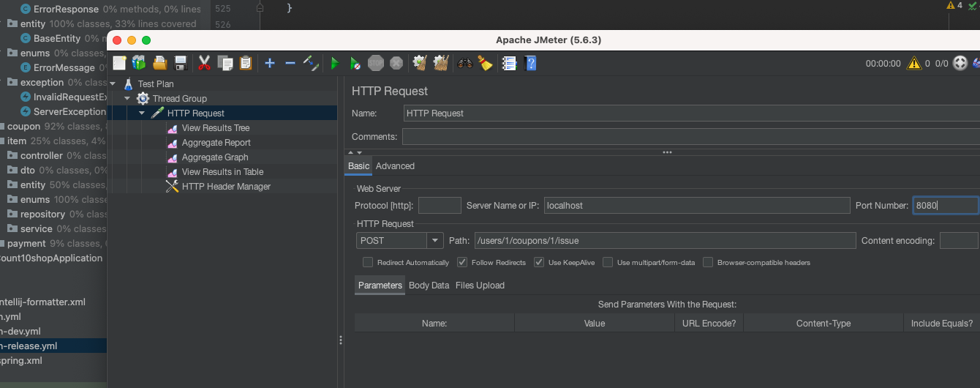Click the Copy icon in JMeter toolbar
The image size is (980, 388).
tap(225, 63)
